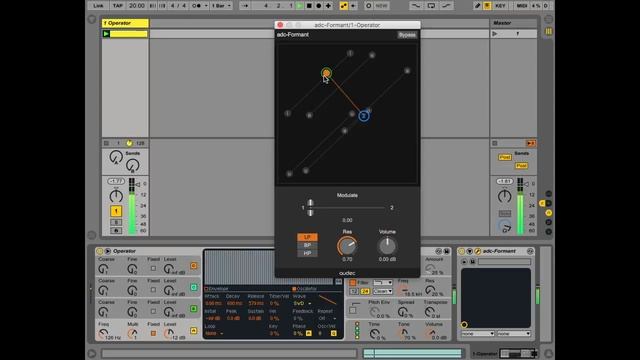Image resolution: width=640 pixels, height=360 pixels.
Task: Toggle Fixed checkbox on oscillator A row
Action: click(x=153, y=333)
